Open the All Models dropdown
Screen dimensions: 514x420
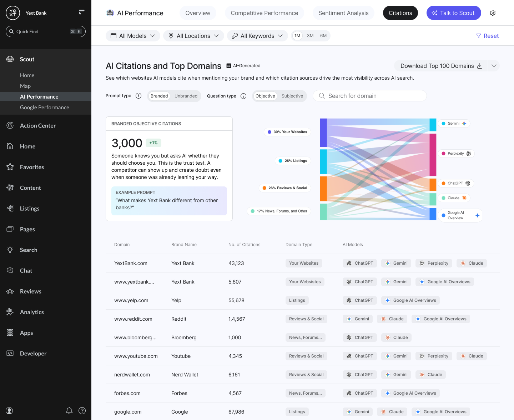pos(133,36)
